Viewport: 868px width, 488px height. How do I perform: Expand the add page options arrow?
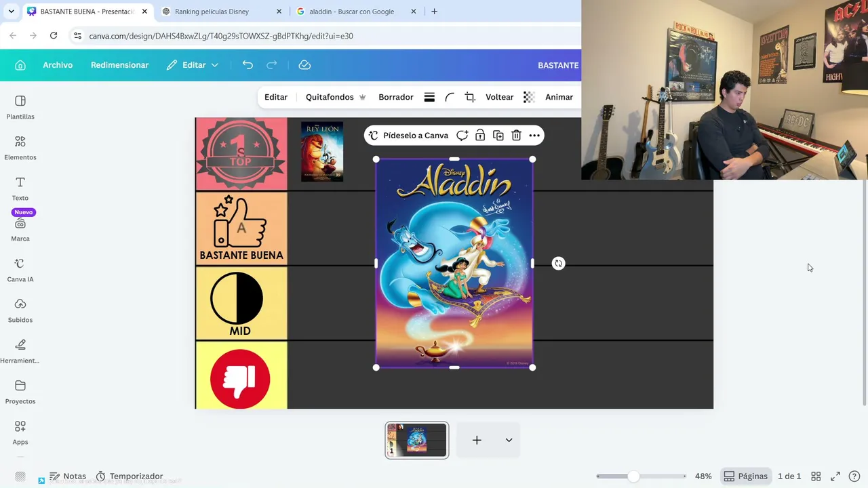[x=509, y=441]
